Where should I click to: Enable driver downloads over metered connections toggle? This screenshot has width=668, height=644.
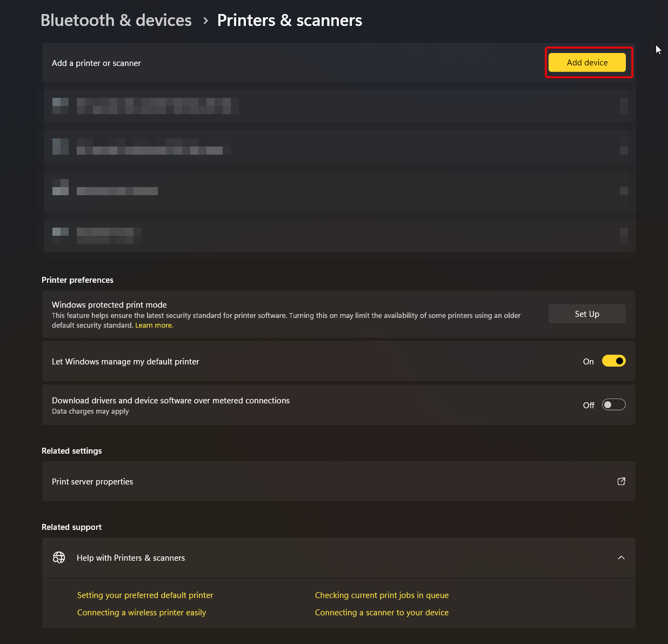point(613,405)
